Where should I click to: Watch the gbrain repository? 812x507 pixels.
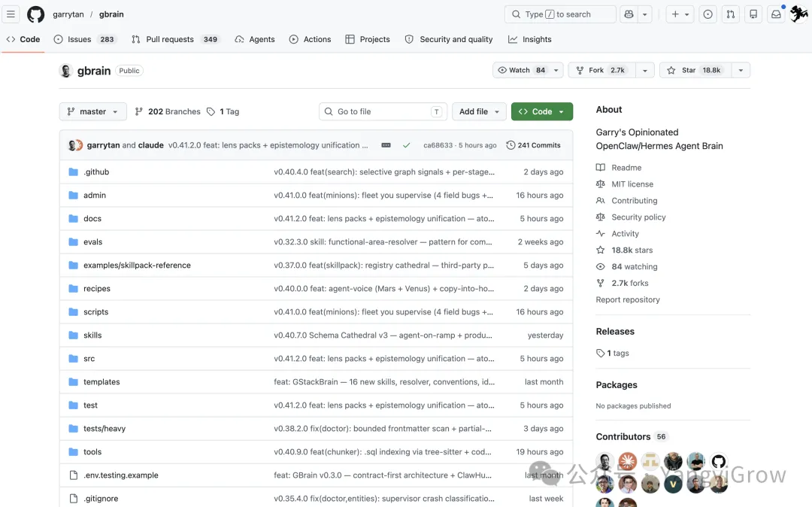(522, 70)
